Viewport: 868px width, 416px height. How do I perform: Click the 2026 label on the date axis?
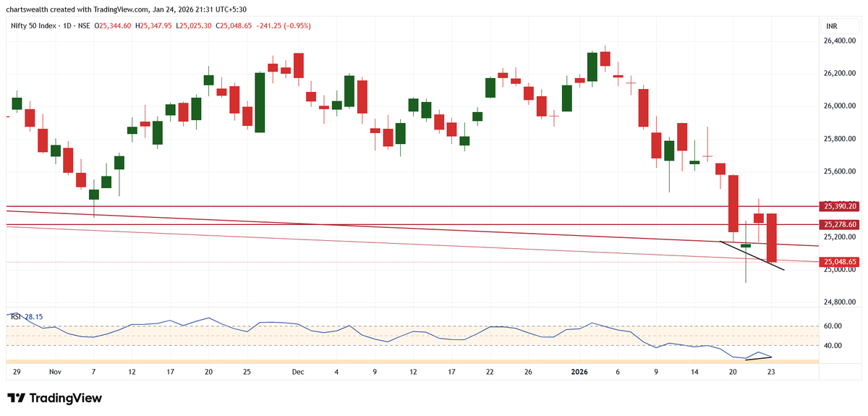579,371
